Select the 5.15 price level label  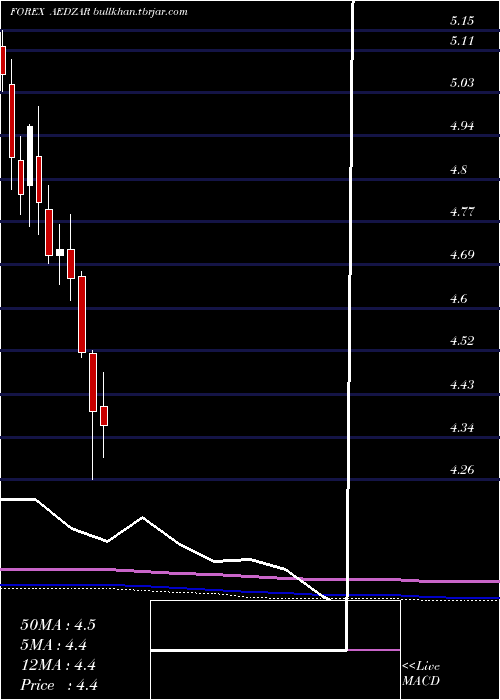tap(462, 21)
